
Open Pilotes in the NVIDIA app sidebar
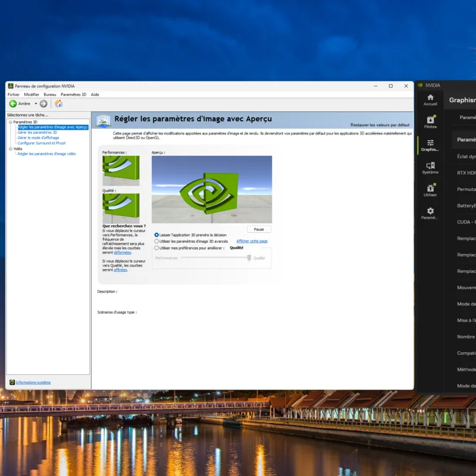pyautogui.click(x=430, y=123)
